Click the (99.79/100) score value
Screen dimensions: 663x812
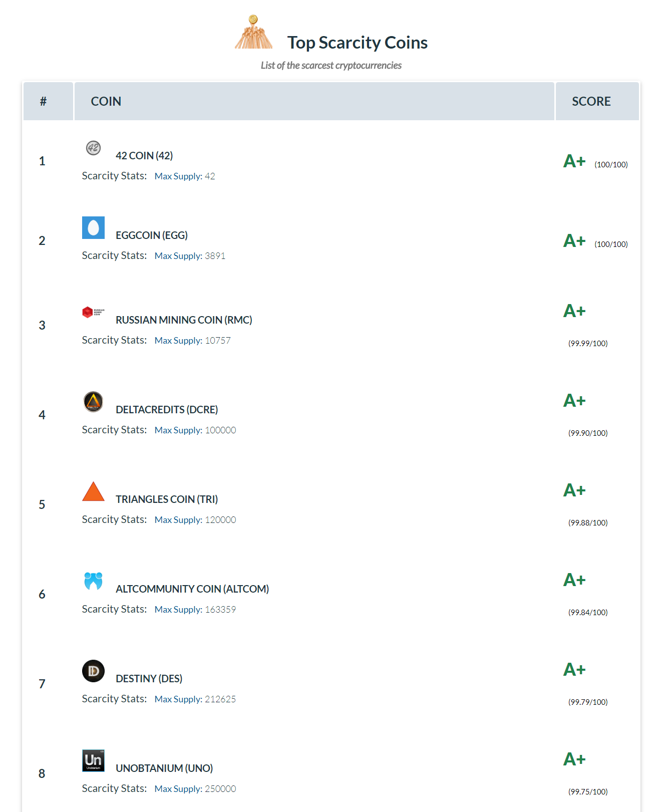click(x=588, y=702)
